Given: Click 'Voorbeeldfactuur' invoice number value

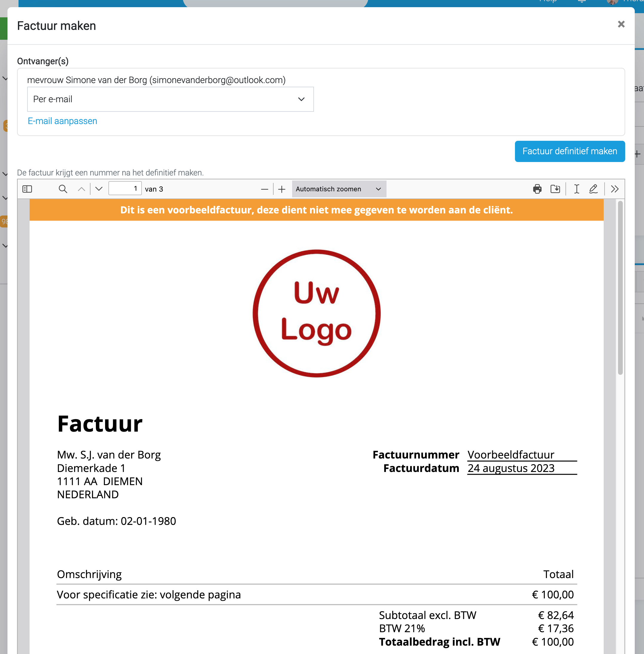Looking at the screenshot, I should (x=511, y=455).
